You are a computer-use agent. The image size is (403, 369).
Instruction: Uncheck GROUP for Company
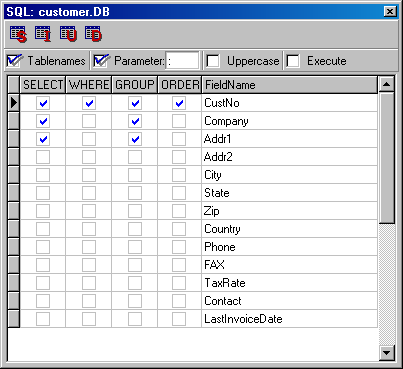[135, 121]
